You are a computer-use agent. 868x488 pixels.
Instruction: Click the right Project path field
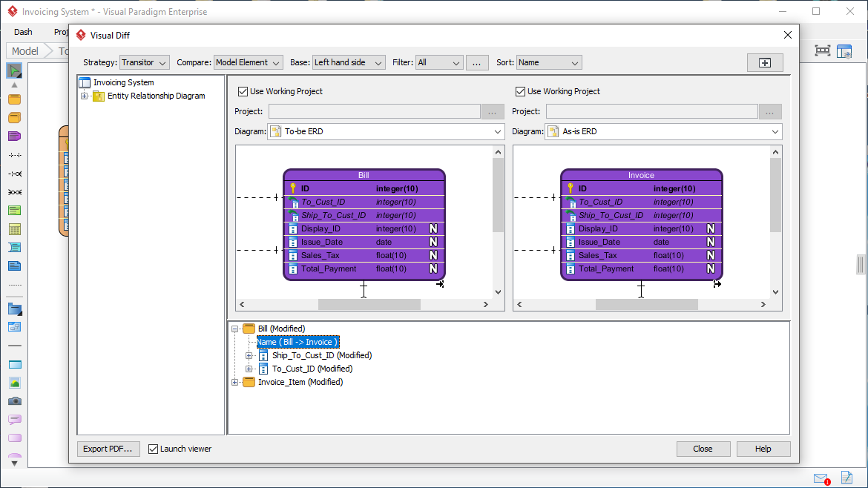click(x=651, y=112)
